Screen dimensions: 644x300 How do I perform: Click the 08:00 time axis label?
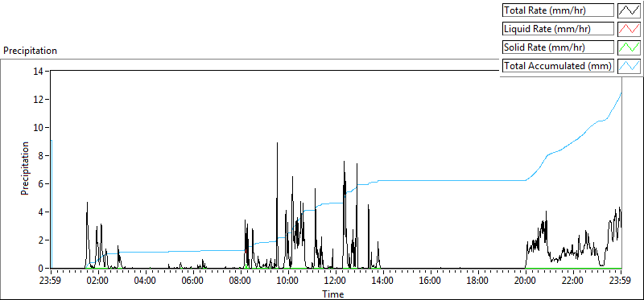coord(241,282)
